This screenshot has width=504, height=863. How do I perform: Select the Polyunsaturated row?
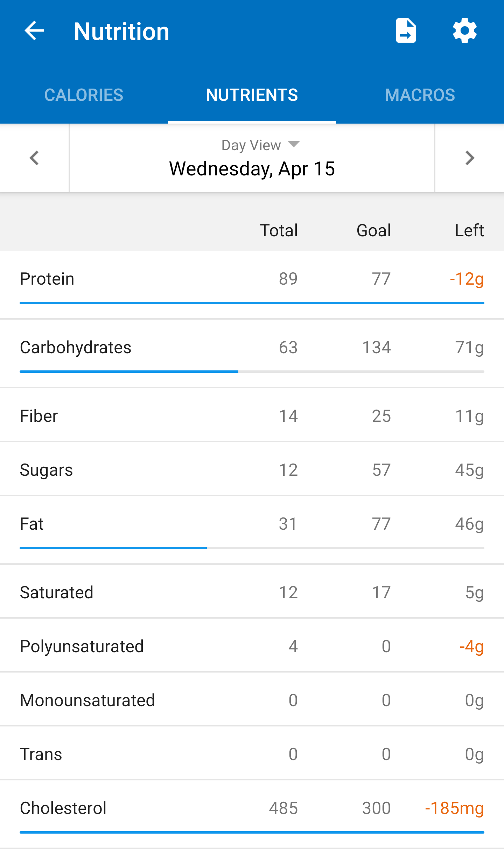pyautogui.click(x=252, y=646)
